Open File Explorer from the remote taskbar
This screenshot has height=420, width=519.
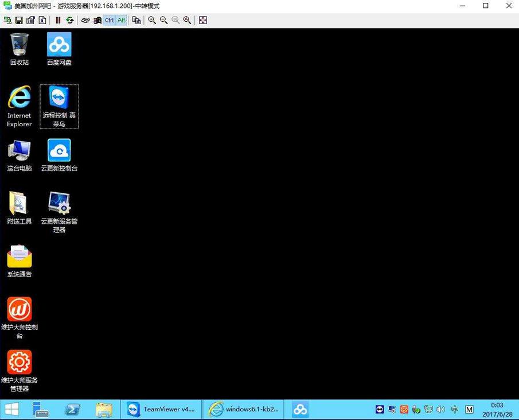pyautogui.click(x=104, y=410)
